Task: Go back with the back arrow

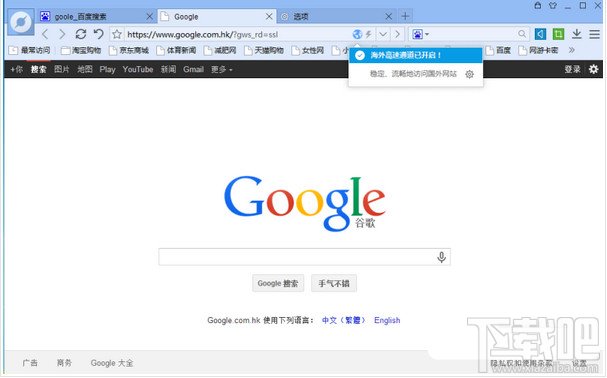Action: pos(45,34)
